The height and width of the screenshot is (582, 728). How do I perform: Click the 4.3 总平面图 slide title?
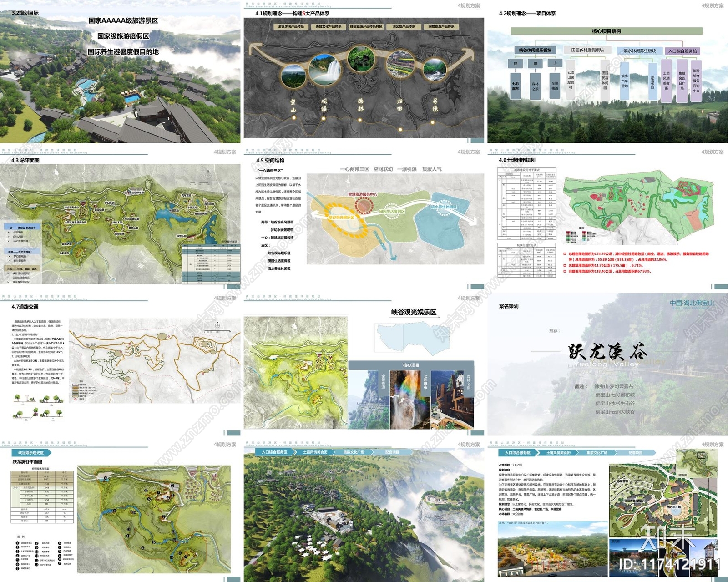(x=25, y=160)
